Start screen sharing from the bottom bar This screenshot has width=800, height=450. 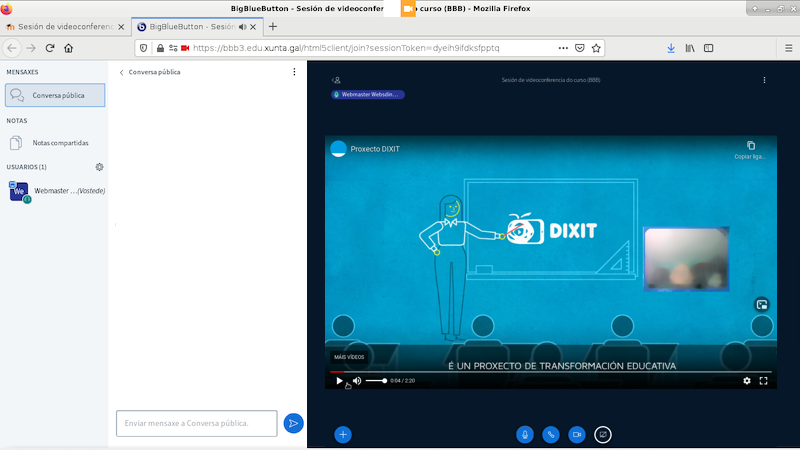click(603, 435)
